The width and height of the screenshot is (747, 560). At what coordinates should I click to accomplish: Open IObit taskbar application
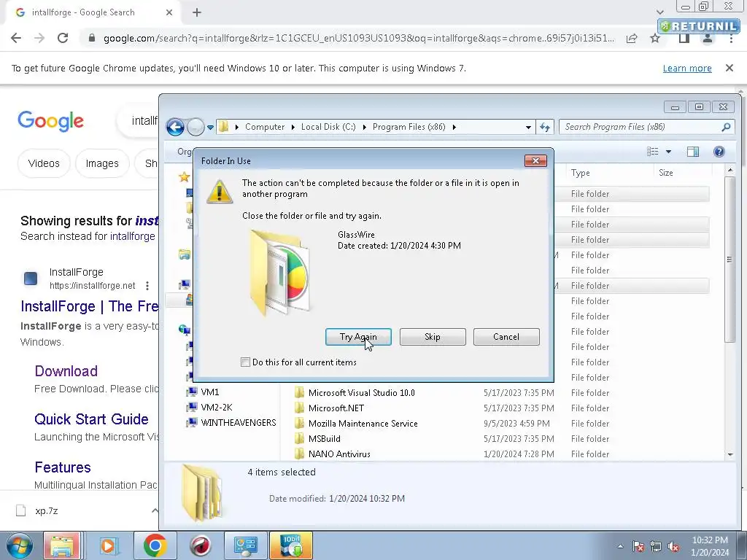click(291, 545)
